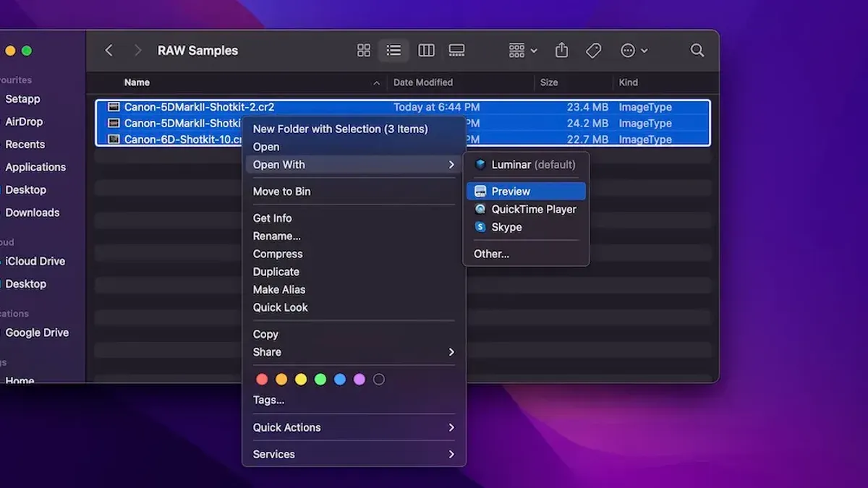Viewport: 868px width, 488px height.
Task: Open AirDrop in the sidebar
Action: (x=24, y=121)
